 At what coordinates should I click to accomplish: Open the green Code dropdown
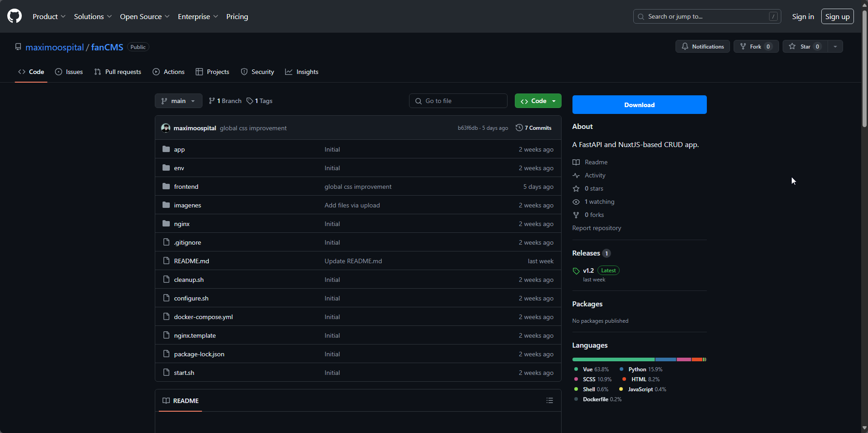(x=538, y=101)
